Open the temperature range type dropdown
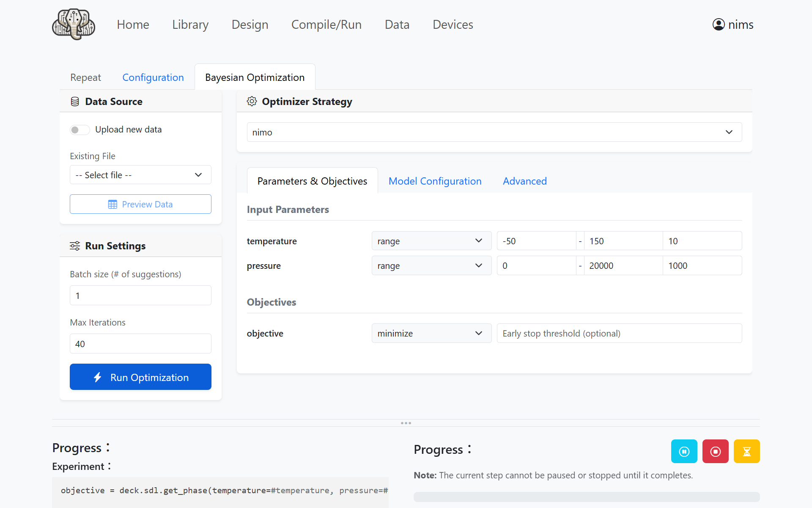Viewport: 812px width, 508px height. coord(431,241)
